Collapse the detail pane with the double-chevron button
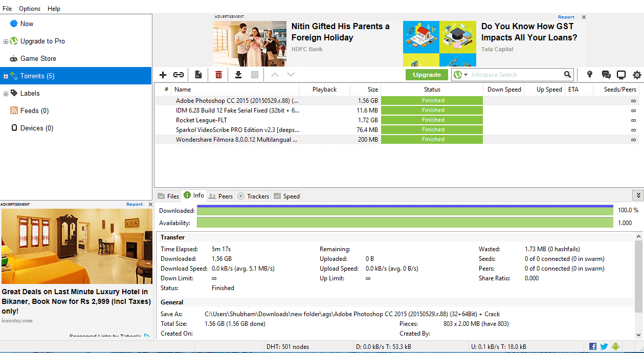This screenshot has width=644, height=353. pyautogui.click(x=638, y=195)
